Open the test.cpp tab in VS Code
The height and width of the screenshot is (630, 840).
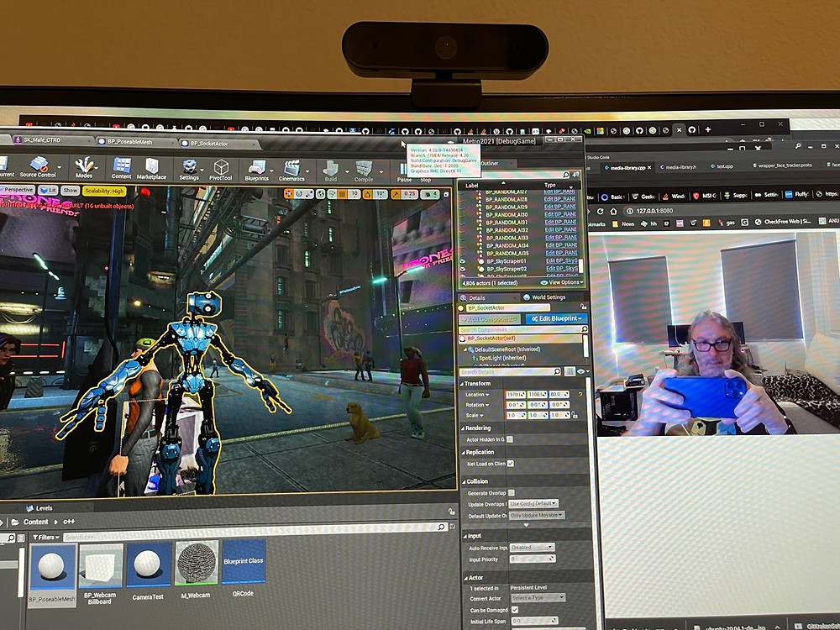722,166
